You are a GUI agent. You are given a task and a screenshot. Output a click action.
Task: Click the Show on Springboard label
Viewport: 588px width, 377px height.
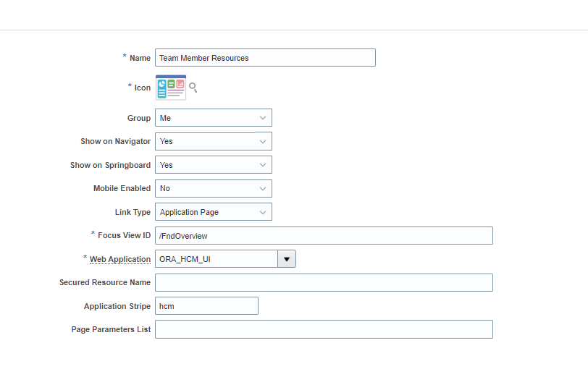click(x=110, y=165)
